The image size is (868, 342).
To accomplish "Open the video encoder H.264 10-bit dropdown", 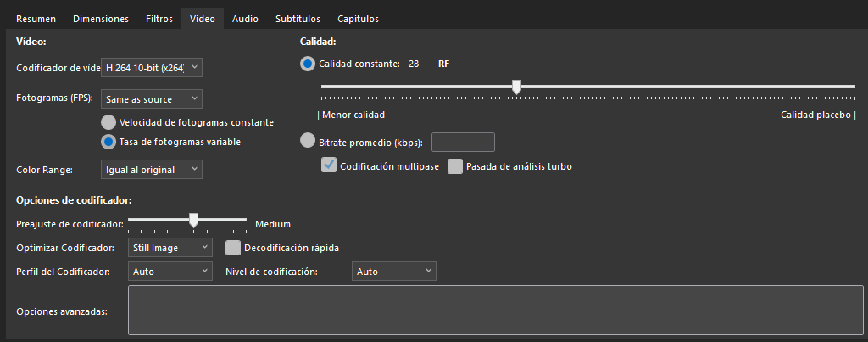I will click(x=152, y=68).
